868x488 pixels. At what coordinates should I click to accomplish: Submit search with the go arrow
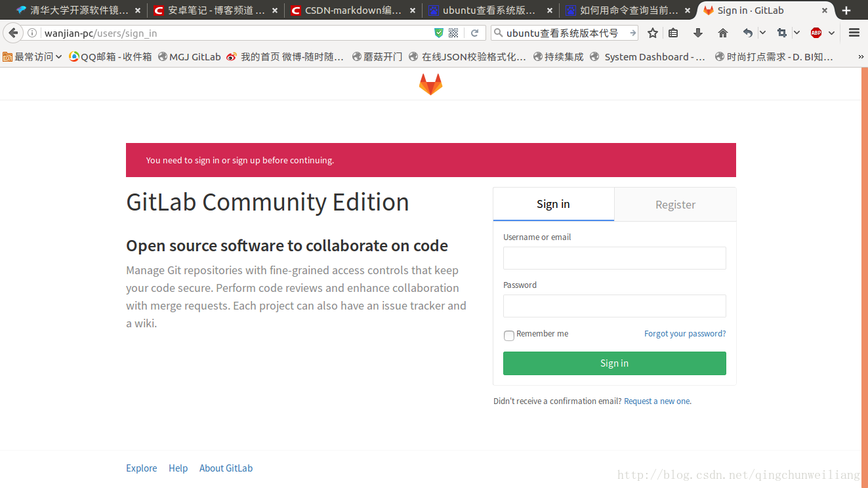click(632, 33)
